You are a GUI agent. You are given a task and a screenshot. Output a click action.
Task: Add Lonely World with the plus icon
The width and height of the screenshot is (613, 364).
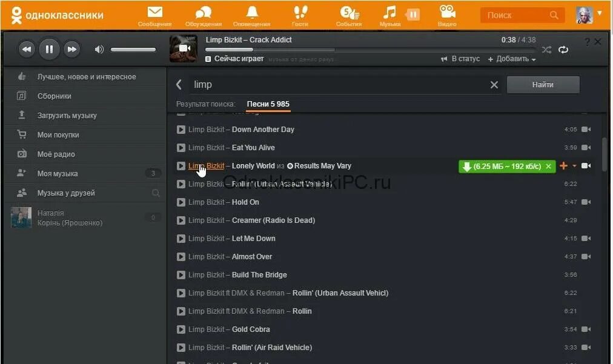point(563,166)
